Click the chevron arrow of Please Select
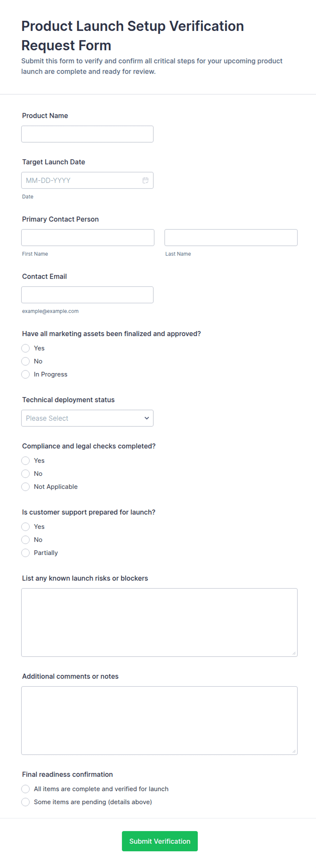 147,418
